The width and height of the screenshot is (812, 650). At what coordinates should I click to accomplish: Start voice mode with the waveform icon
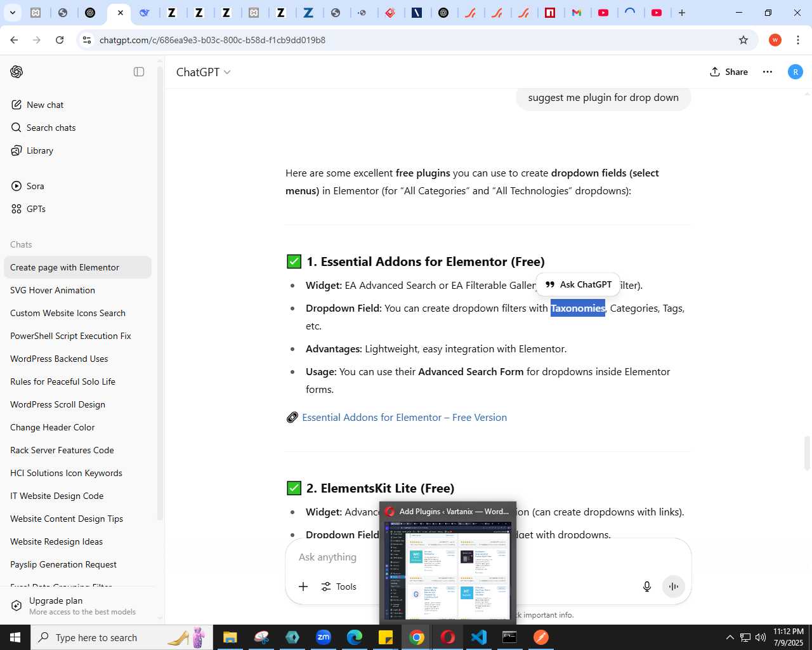pos(674,587)
